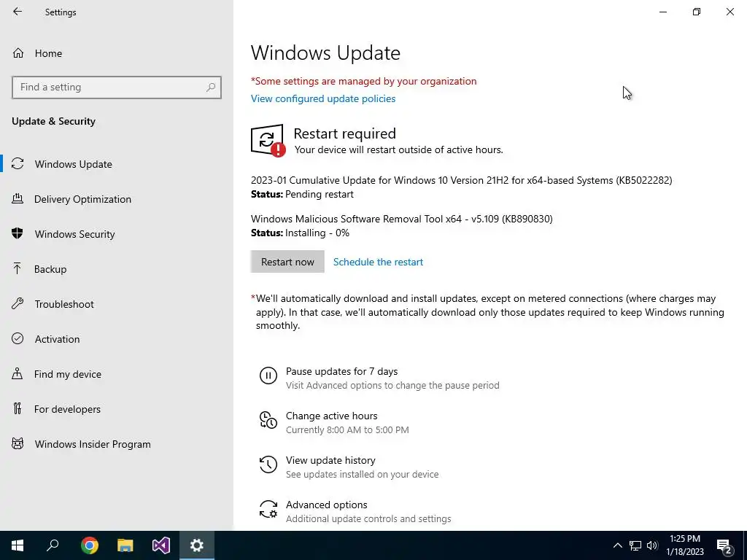Show hidden system tray icons

point(617,545)
